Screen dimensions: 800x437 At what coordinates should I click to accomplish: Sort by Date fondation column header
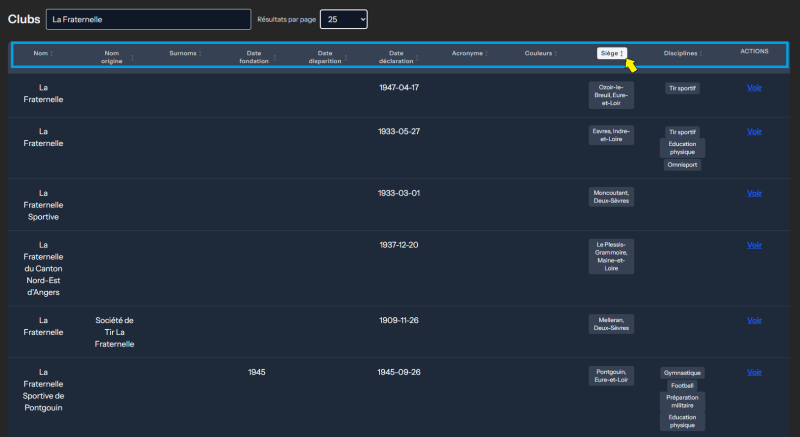pos(257,57)
